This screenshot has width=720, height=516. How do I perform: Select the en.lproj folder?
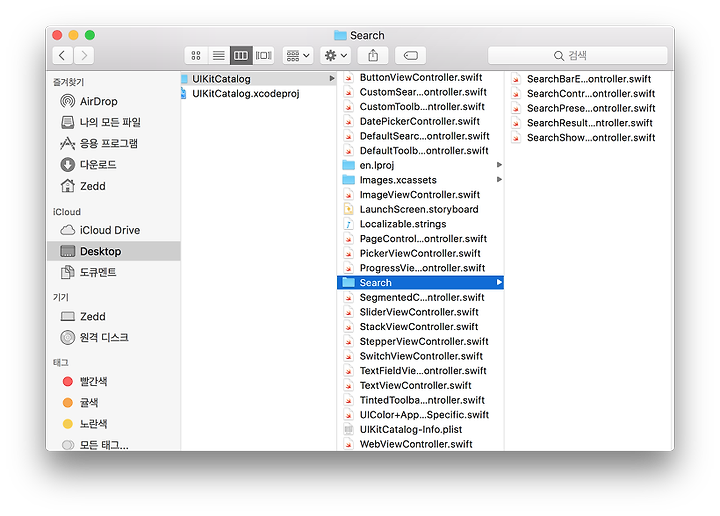[420, 165]
